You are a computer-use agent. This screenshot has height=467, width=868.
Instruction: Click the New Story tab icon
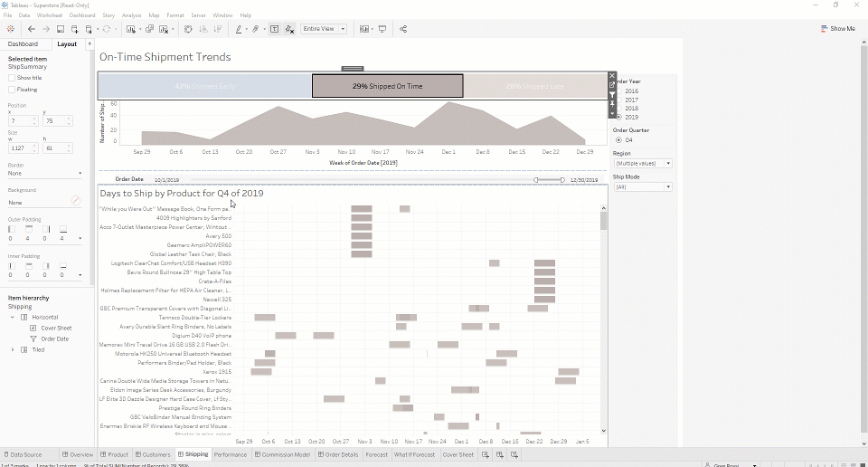point(514,455)
